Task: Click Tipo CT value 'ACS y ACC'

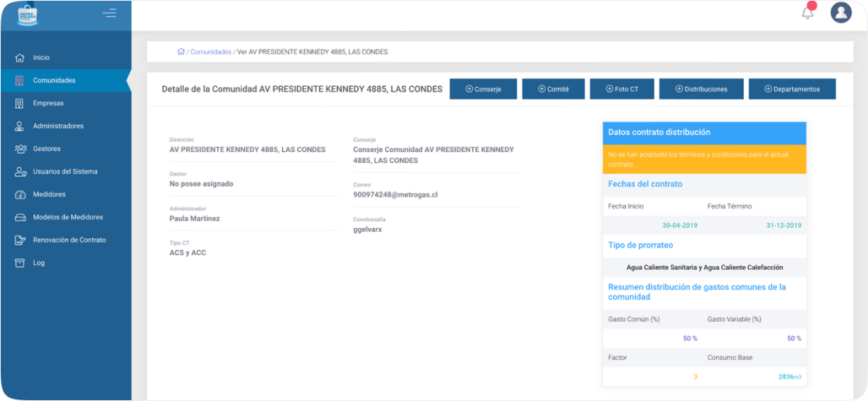Action: pyautogui.click(x=188, y=253)
